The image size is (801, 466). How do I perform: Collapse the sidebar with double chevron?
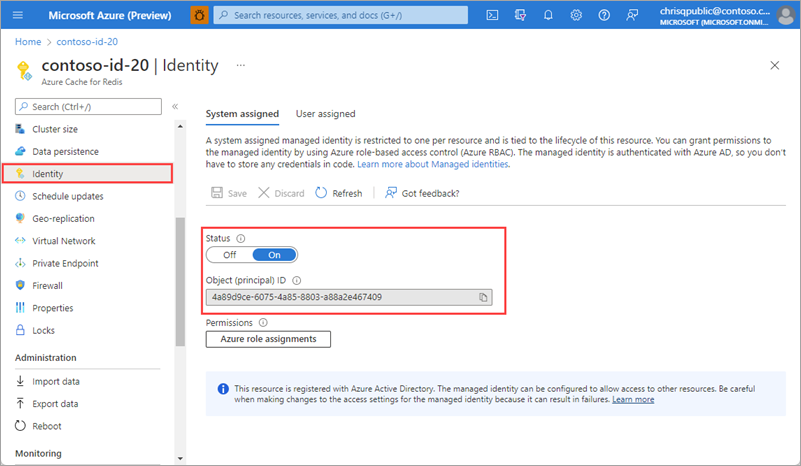click(x=175, y=106)
